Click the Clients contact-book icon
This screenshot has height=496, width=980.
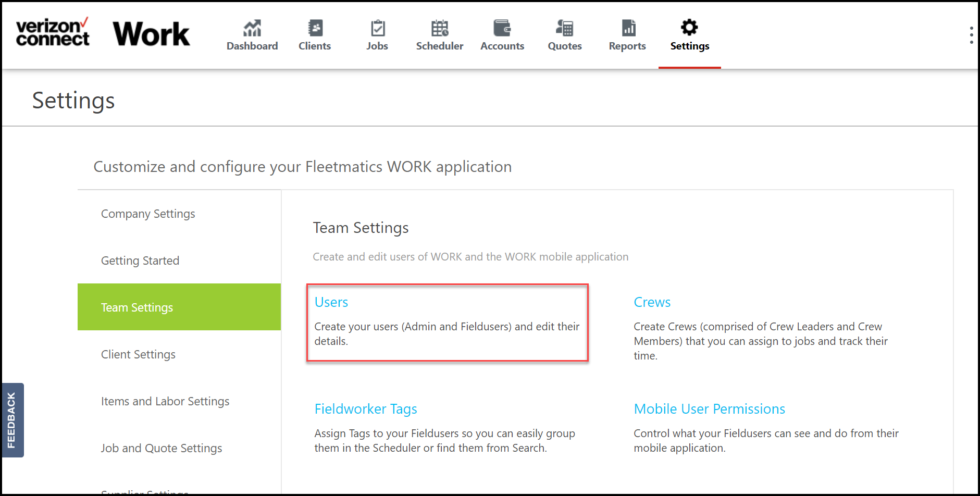pos(315,28)
